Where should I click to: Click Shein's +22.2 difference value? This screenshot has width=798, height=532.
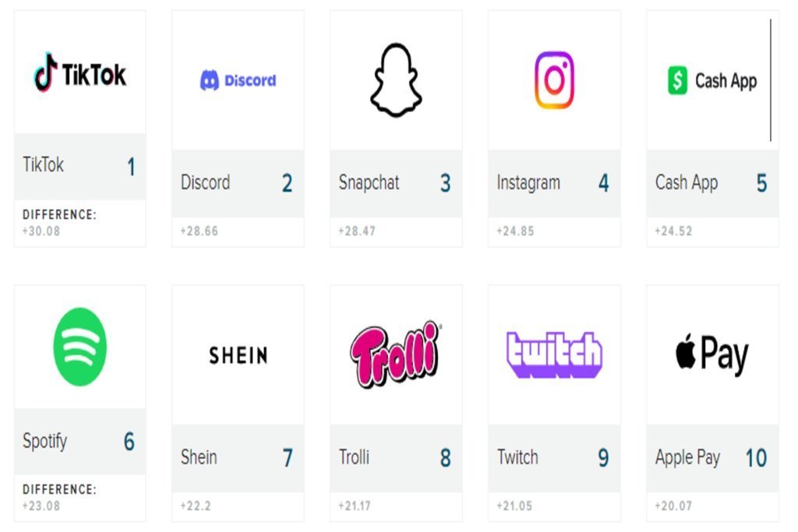[x=196, y=506]
